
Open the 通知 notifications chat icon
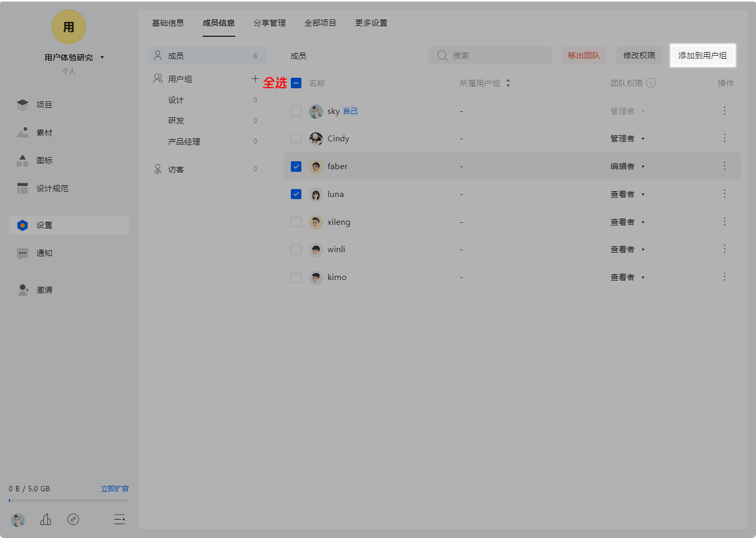pos(23,253)
